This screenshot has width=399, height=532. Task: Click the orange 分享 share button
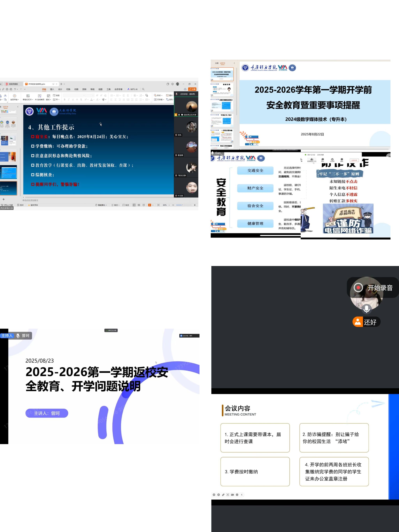pos(192,89)
